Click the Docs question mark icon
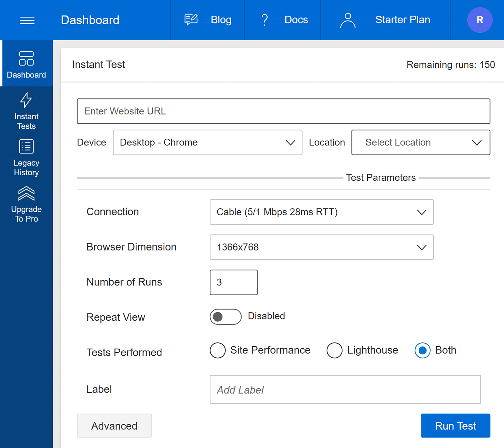 point(265,20)
